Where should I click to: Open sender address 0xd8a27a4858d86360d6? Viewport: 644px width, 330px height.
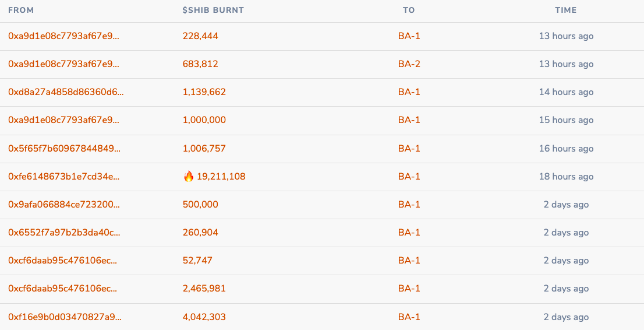click(x=66, y=92)
